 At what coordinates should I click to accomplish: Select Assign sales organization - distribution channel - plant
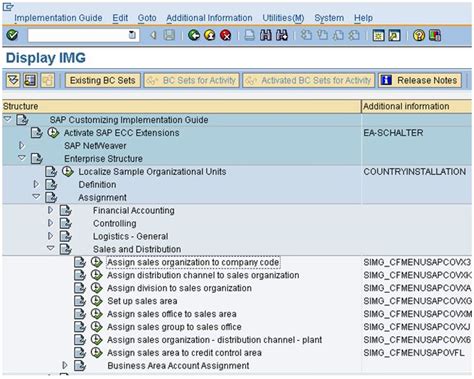(x=214, y=340)
